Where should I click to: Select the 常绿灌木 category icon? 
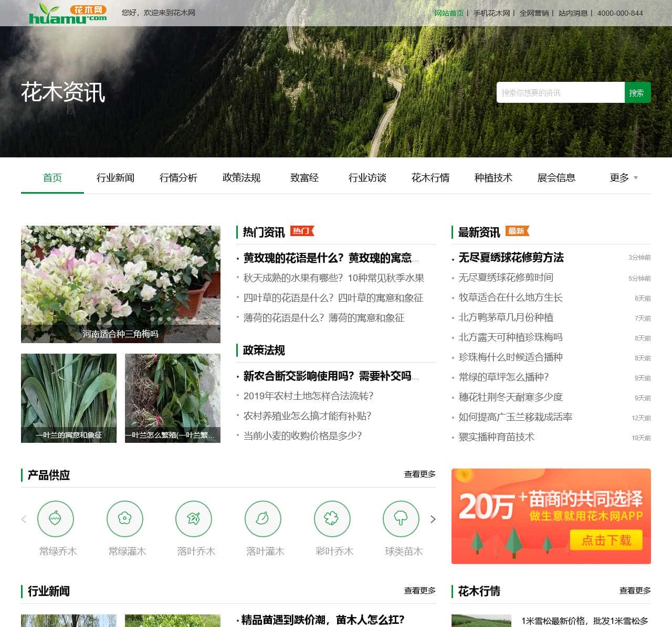click(x=125, y=519)
